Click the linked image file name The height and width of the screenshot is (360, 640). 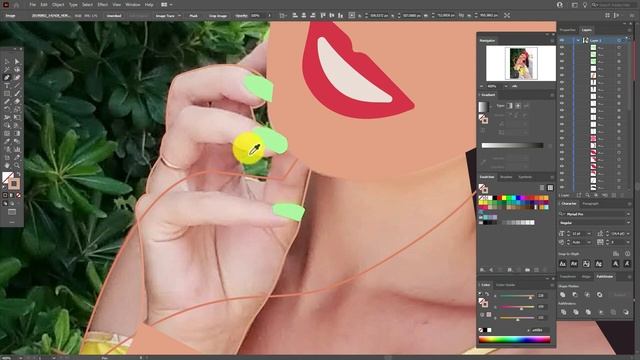[x=51, y=16]
